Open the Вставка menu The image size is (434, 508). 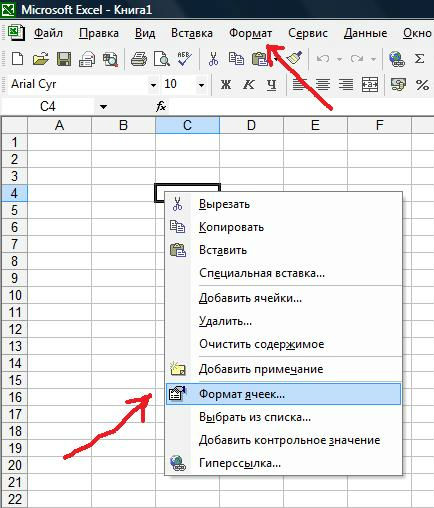click(192, 33)
